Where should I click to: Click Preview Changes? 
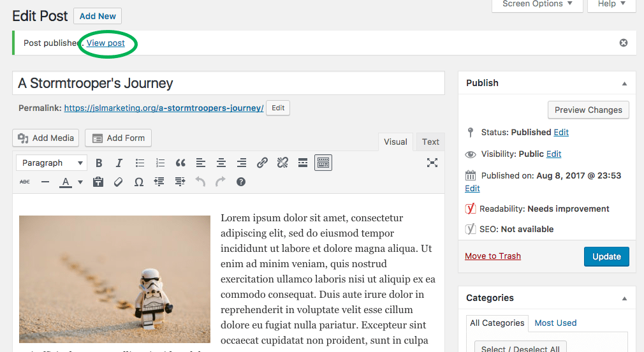pos(588,110)
